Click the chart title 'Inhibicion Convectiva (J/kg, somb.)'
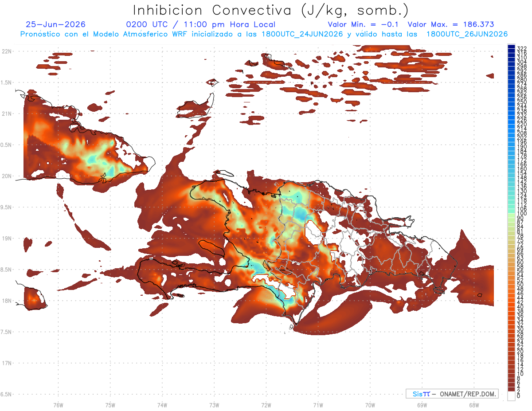532x411 pixels. [271, 10]
